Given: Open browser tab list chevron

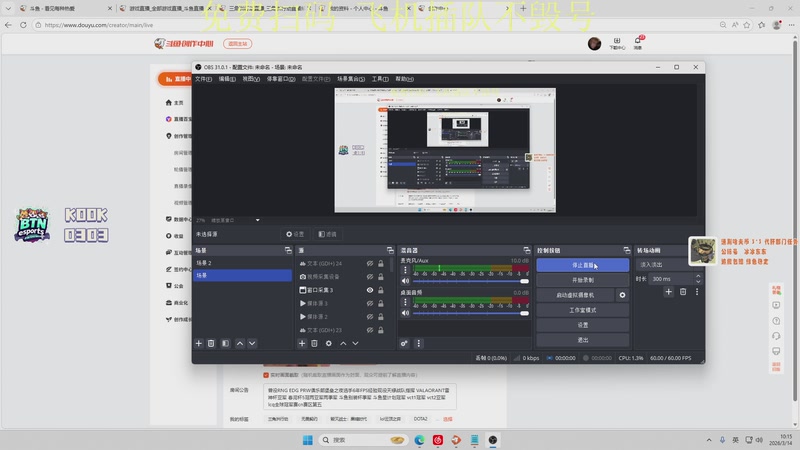Looking at the screenshot, I should pyautogui.click(x=8, y=8).
